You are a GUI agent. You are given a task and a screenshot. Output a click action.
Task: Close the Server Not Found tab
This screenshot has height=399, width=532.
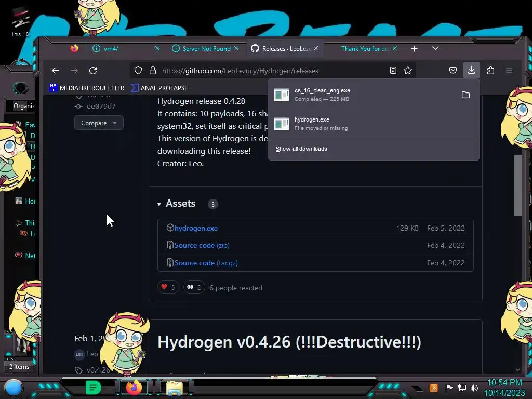(x=236, y=48)
